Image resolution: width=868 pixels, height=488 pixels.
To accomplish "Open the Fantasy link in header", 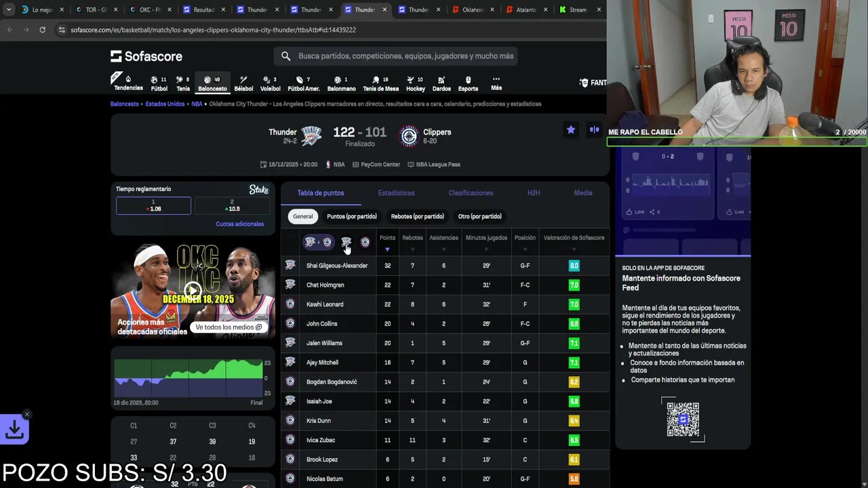I will [593, 83].
